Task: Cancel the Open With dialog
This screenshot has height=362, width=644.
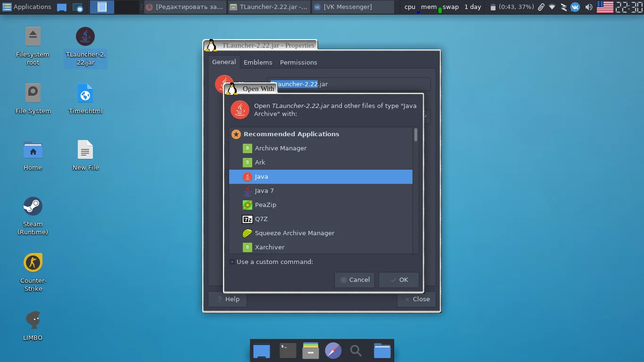Action: coord(355,280)
